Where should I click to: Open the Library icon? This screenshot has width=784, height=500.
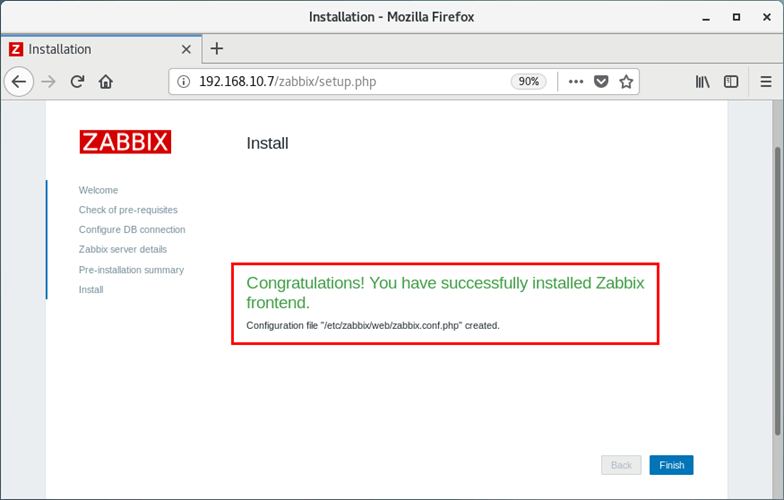[702, 82]
